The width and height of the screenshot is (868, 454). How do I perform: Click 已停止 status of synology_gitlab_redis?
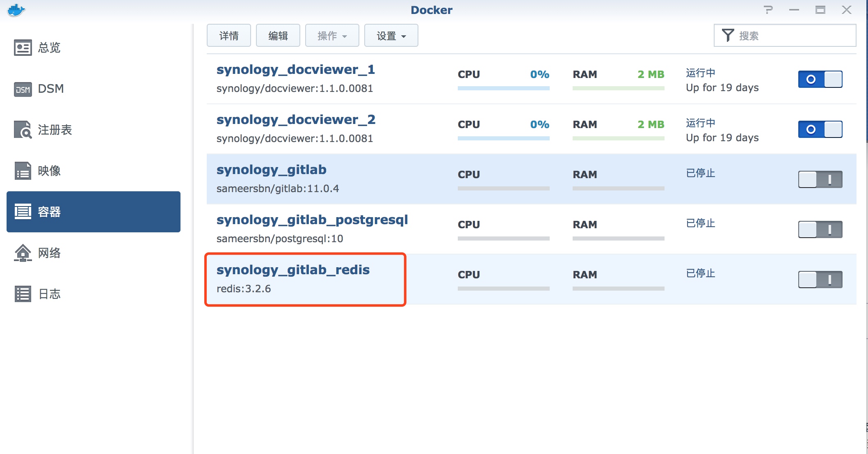pos(701,273)
